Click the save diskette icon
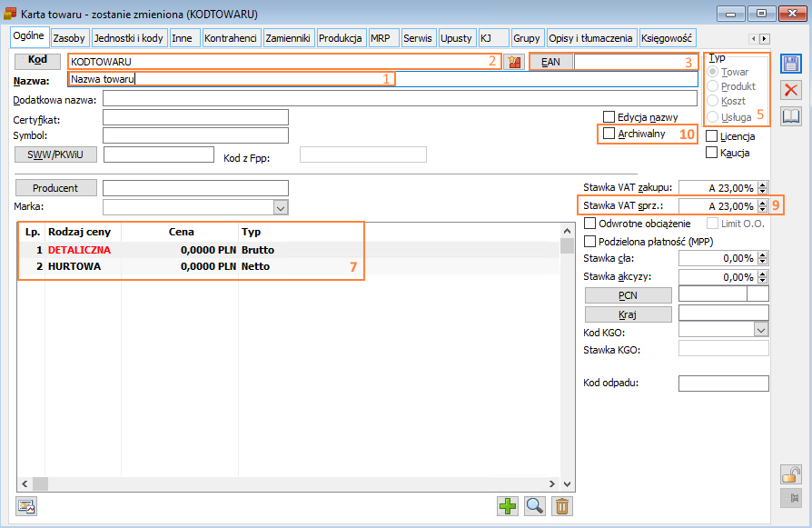Viewport: 812px width, 528px height. 791,64
